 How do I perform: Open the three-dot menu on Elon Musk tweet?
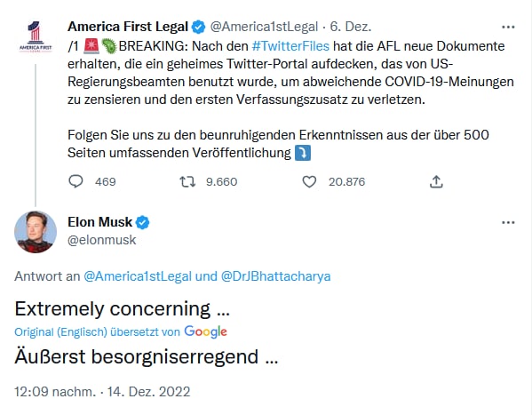(508, 222)
